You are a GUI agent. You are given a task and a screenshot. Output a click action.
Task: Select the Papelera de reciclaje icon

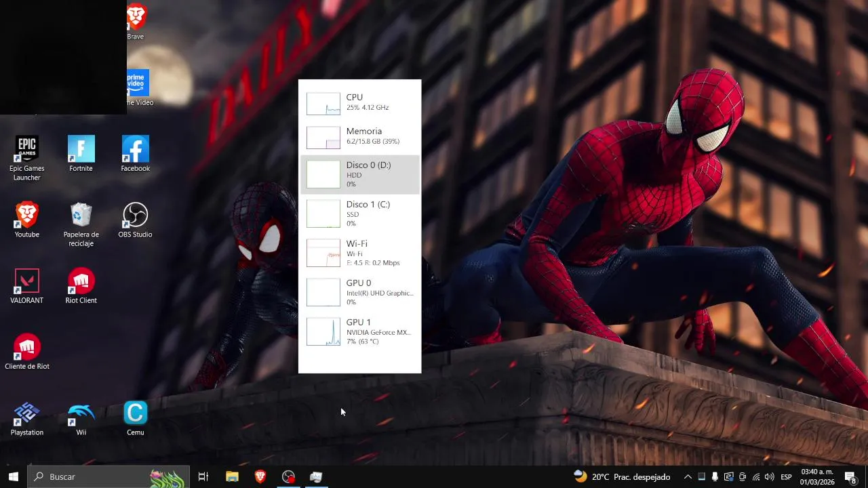click(81, 225)
